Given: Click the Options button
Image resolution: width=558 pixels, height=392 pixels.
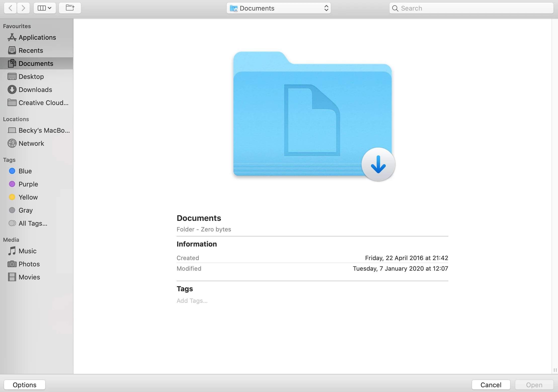Looking at the screenshot, I should click(x=25, y=385).
